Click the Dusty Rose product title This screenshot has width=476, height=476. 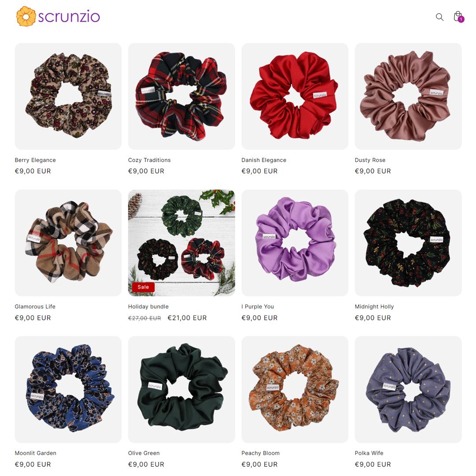point(370,160)
